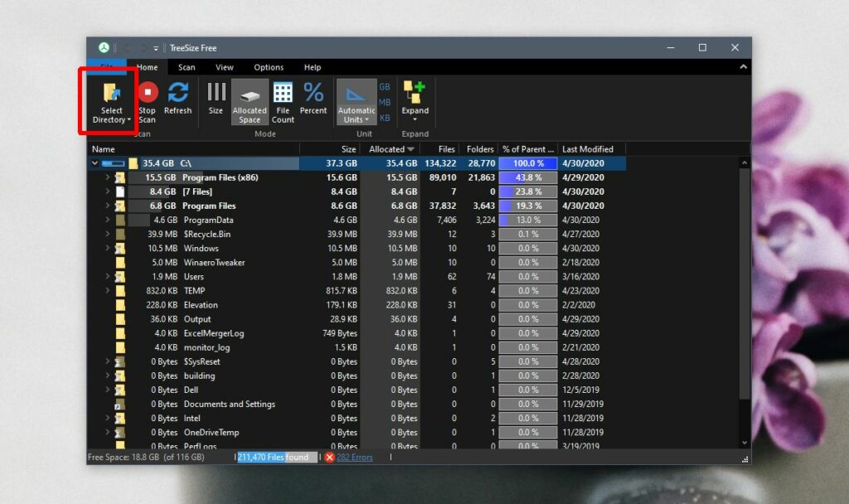
Task: Open the Scan ribbon tab
Action: tap(187, 67)
